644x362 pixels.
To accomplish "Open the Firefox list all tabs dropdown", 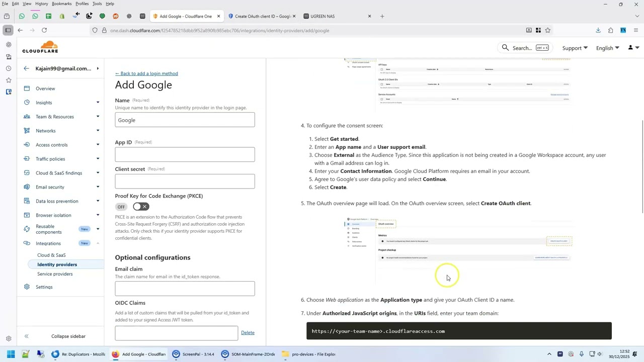I will coord(637,16).
